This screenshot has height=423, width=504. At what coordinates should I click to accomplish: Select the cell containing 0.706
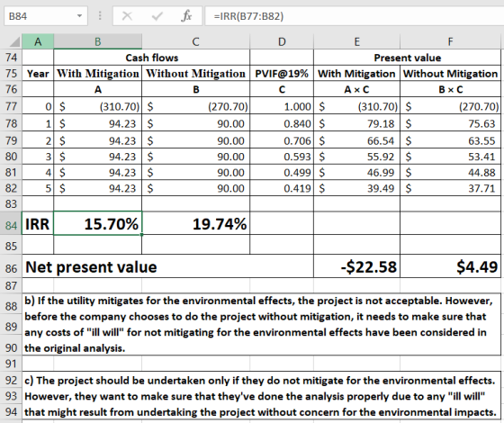pos(282,140)
